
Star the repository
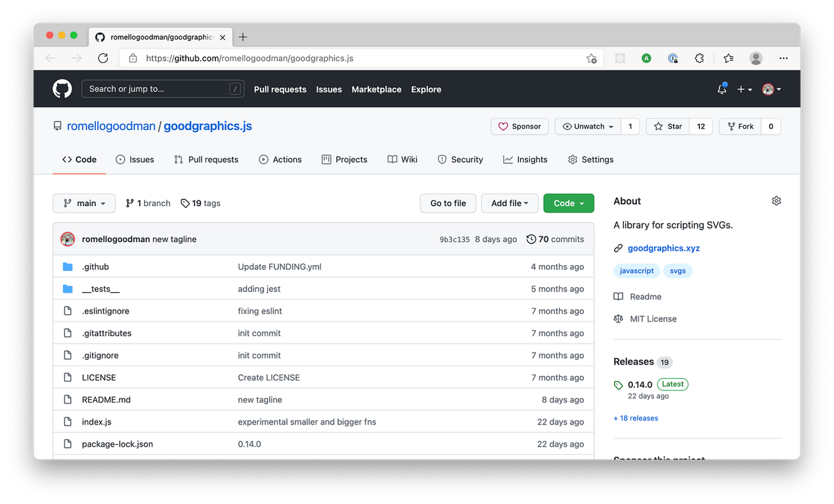click(668, 127)
